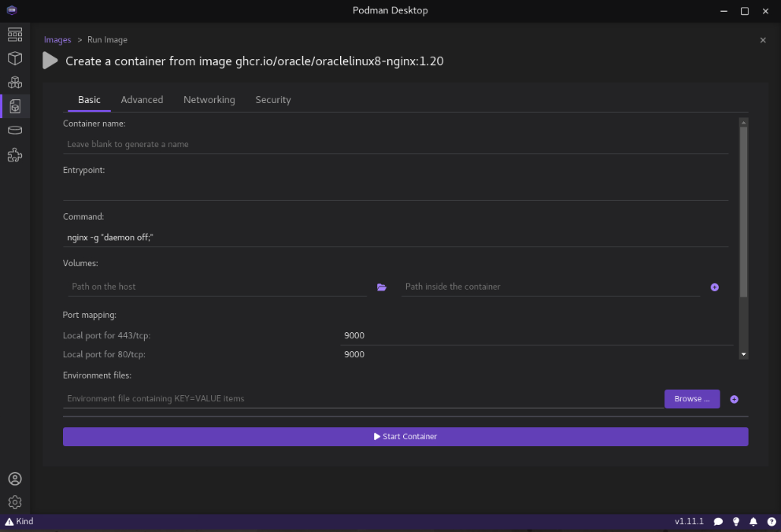
Task: Open the Accounts icon in sidebar
Action: click(15, 478)
